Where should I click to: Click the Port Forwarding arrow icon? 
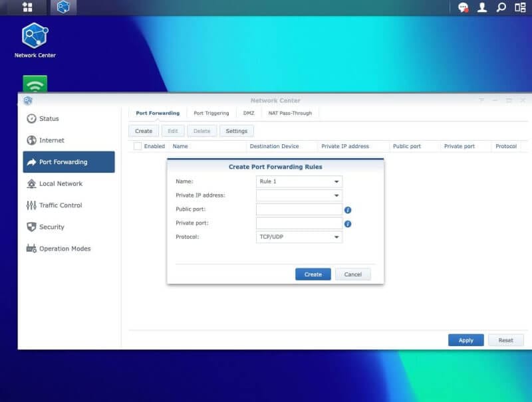(31, 161)
